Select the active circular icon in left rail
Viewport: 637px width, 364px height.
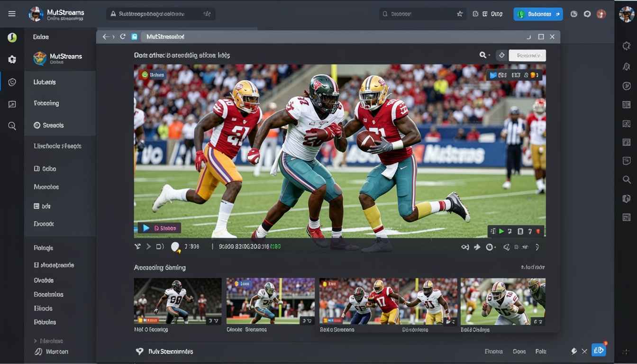click(12, 82)
